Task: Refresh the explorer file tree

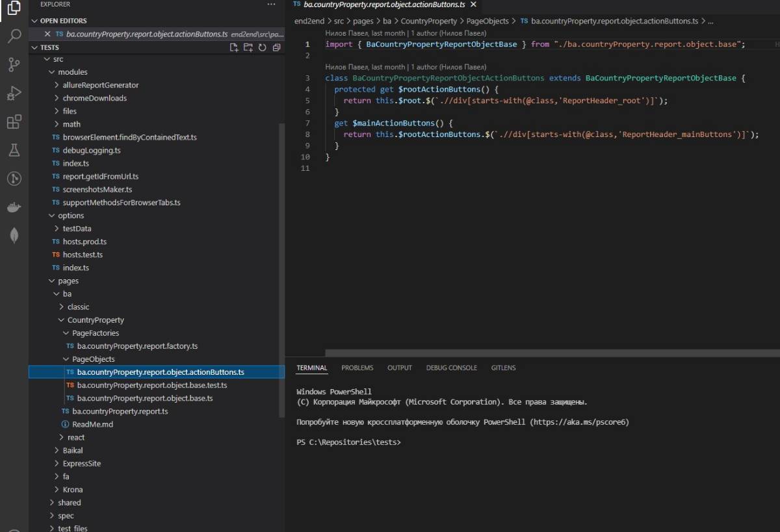Action: tap(263, 47)
